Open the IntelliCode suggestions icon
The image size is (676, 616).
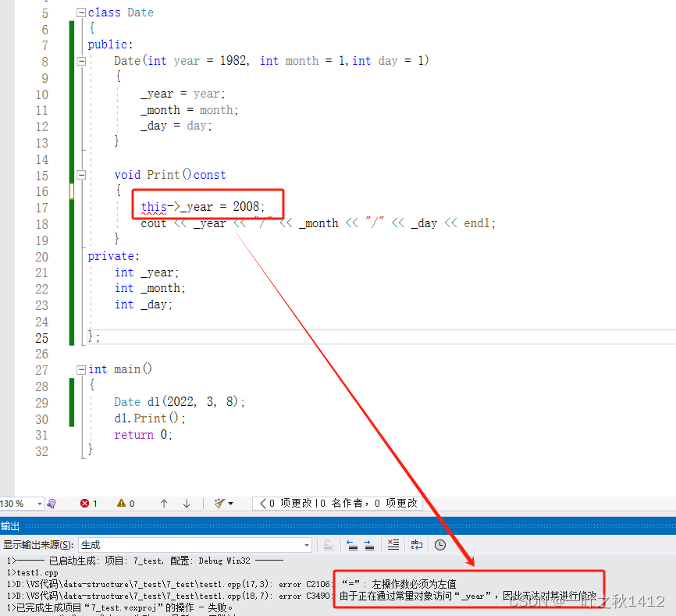click(52, 504)
